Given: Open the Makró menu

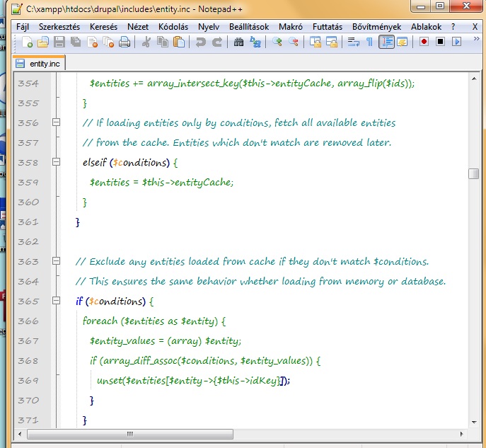Looking at the screenshot, I should click(291, 27).
